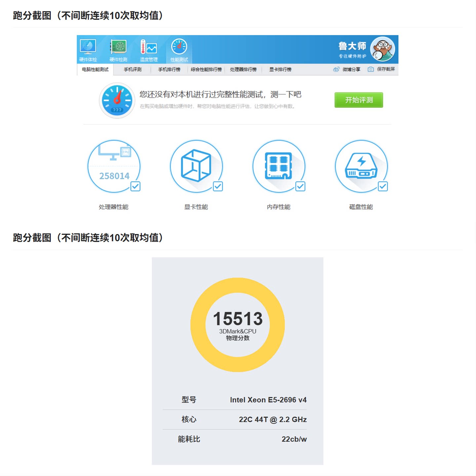Uncheck the 磁盘性能 checkbox
The height and width of the screenshot is (476, 476).
coord(383,186)
